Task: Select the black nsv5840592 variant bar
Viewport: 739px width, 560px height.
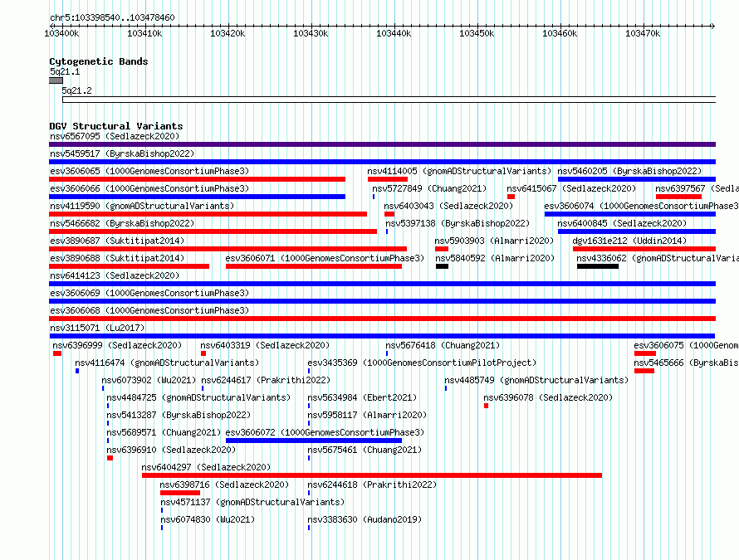Action: (x=442, y=266)
